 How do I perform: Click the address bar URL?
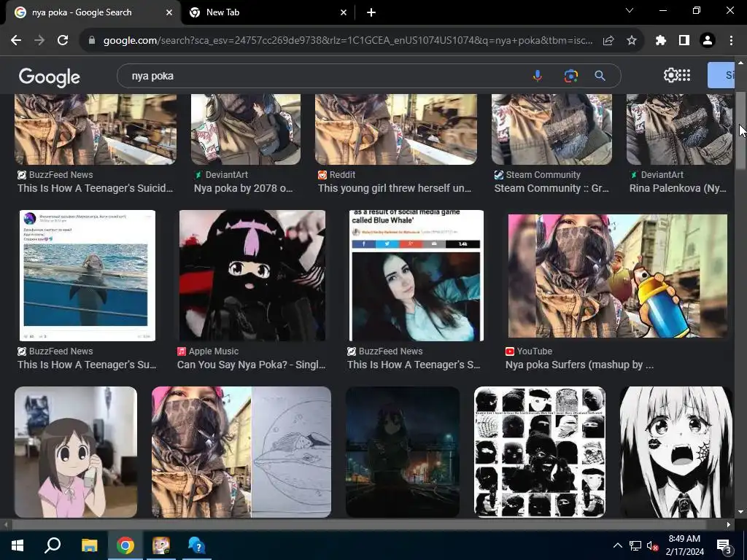tap(348, 41)
